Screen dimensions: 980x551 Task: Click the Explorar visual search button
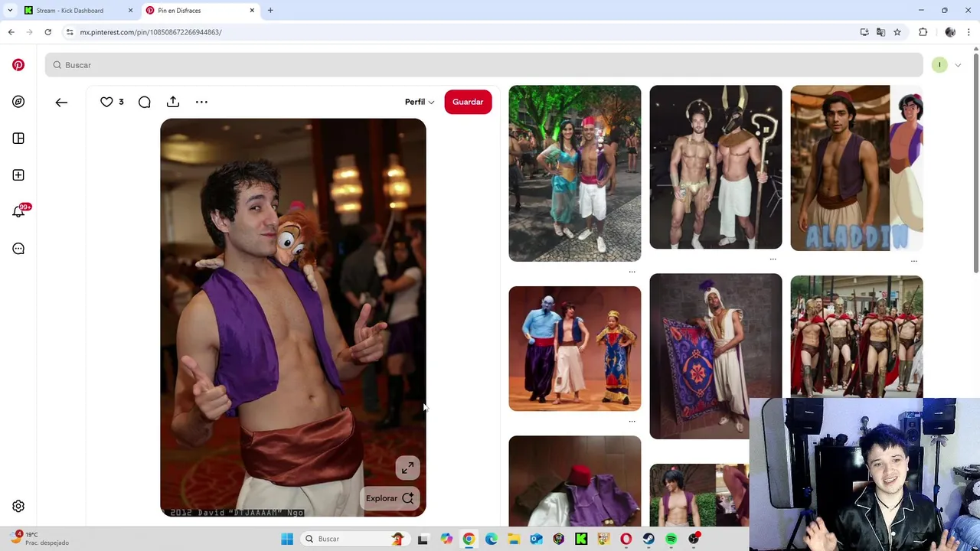tap(390, 498)
